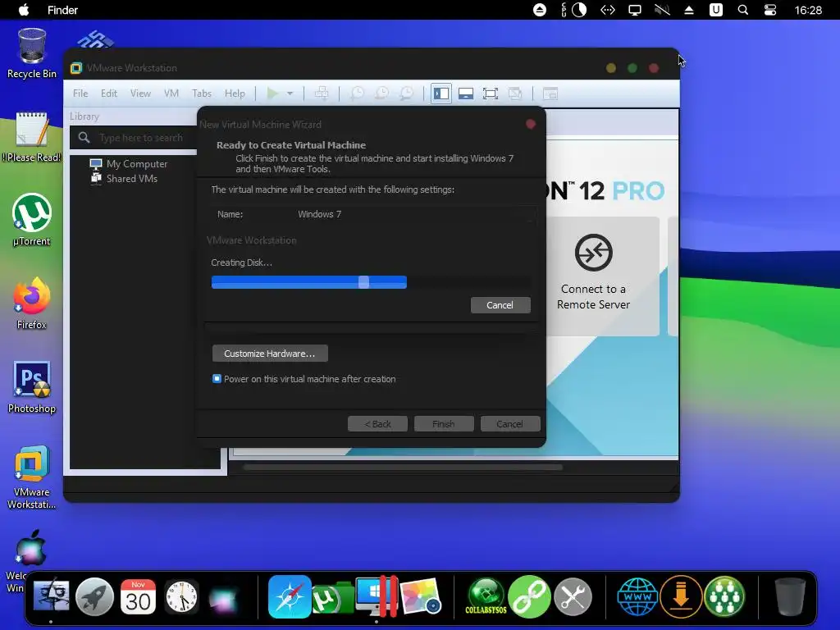Close the New Virtual Machine Wizard
The height and width of the screenshot is (630, 840).
(531, 125)
